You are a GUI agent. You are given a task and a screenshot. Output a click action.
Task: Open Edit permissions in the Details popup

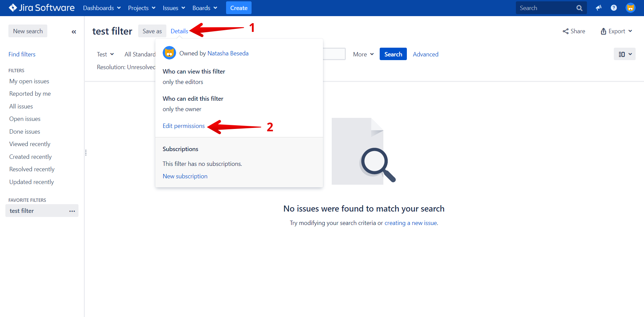coord(183,126)
